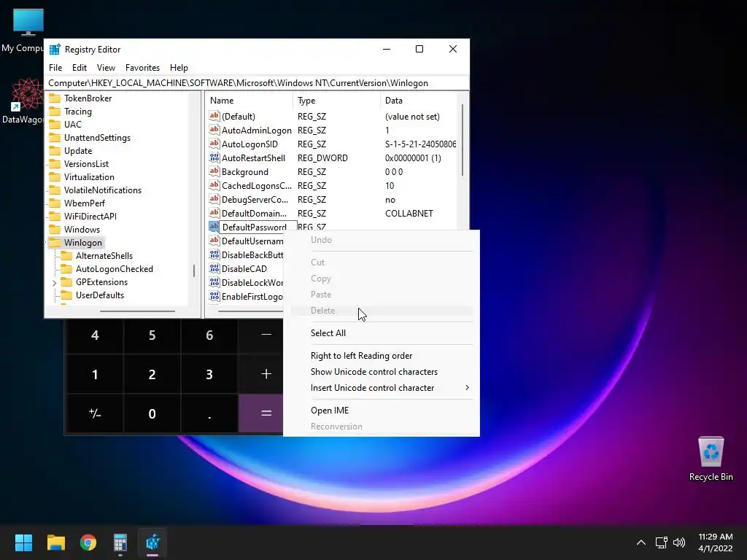
Task: Select the UAC key in tree
Action: 72,124
